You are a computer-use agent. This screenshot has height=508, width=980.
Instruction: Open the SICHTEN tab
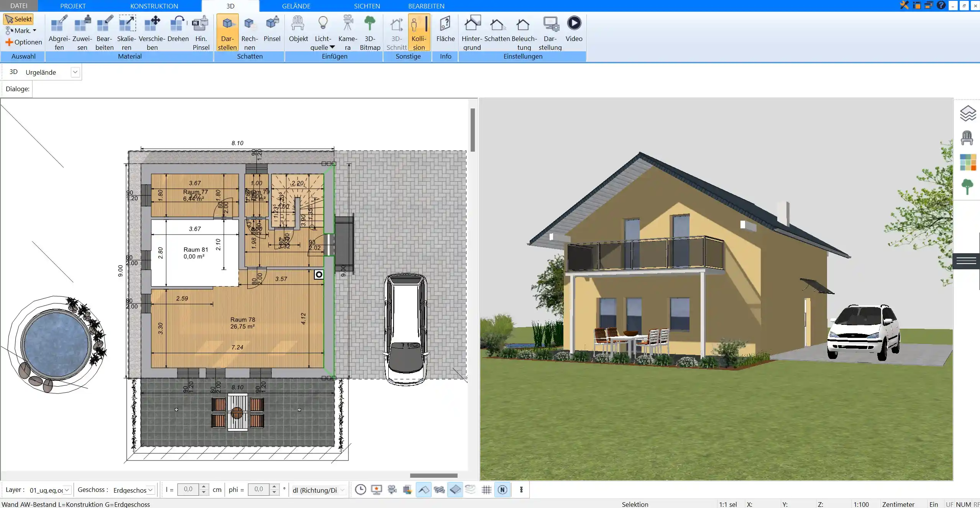click(367, 6)
